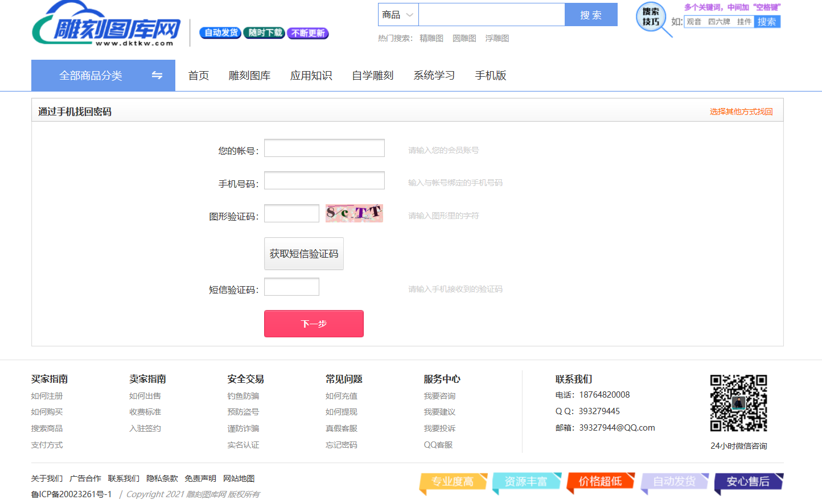The width and height of the screenshot is (822, 504).
Task: Open 关于我们 bottom link
Action: [x=47, y=478]
